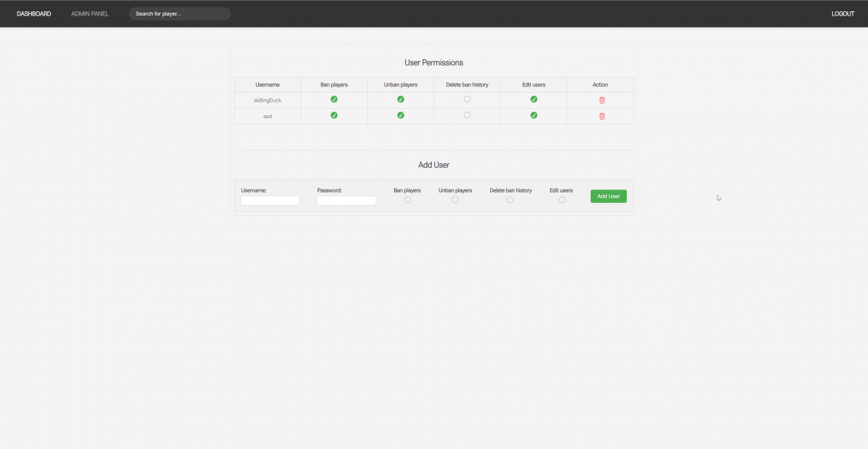Click the User Permissions heading
868x449 pixels.
point(434,63)
